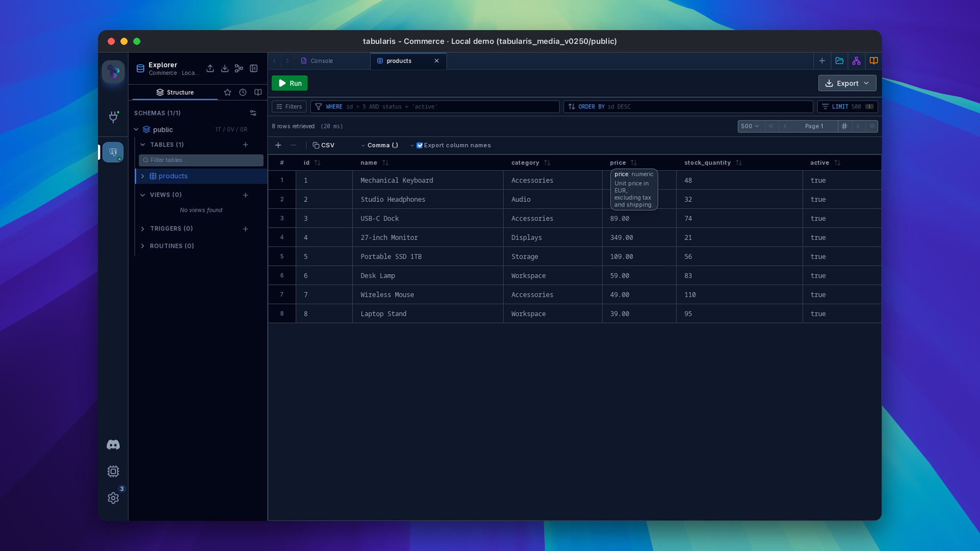Collapse the TABLES (1) section
This screenshot has width=980, height=551.
pos(143,145)
